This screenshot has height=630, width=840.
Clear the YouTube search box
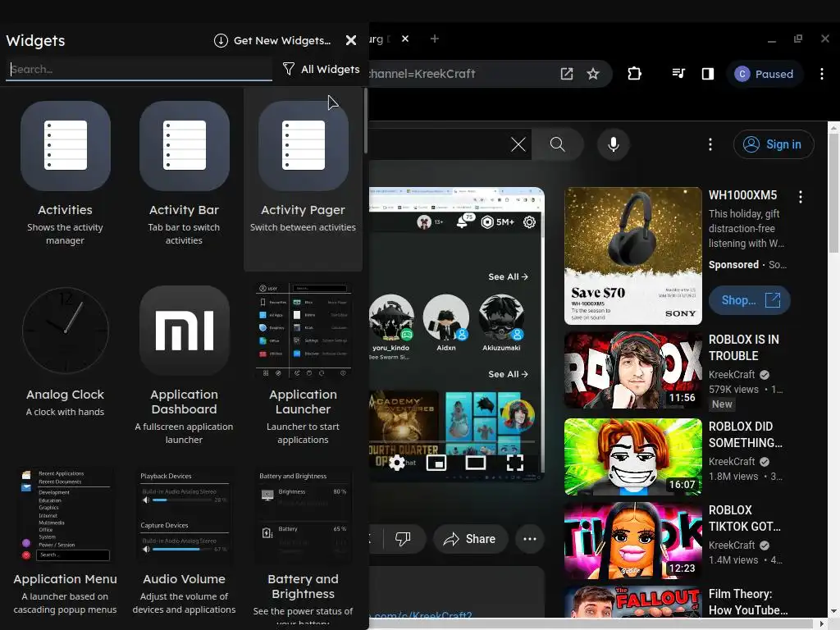coord(518,144)
